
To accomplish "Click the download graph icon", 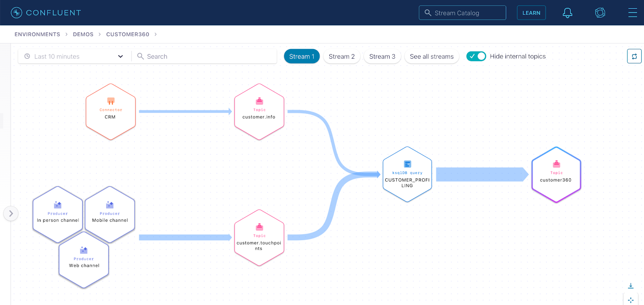I will pos(631,286).
